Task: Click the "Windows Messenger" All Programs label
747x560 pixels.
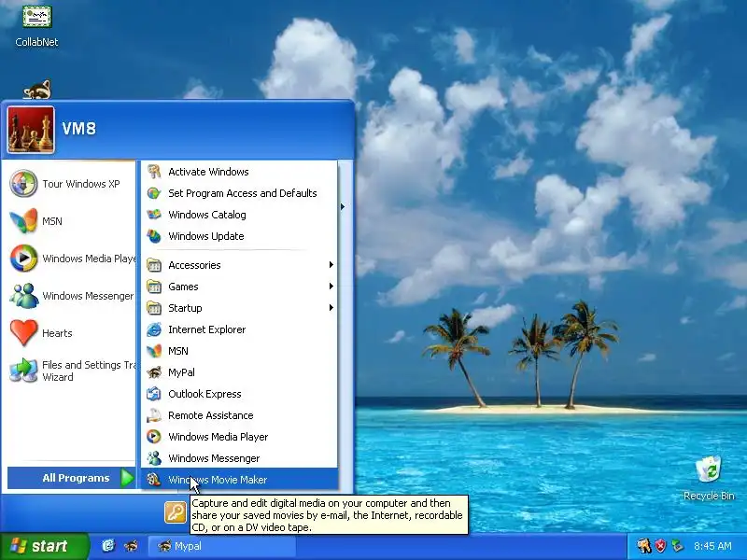Action: [x=214, y=458]
